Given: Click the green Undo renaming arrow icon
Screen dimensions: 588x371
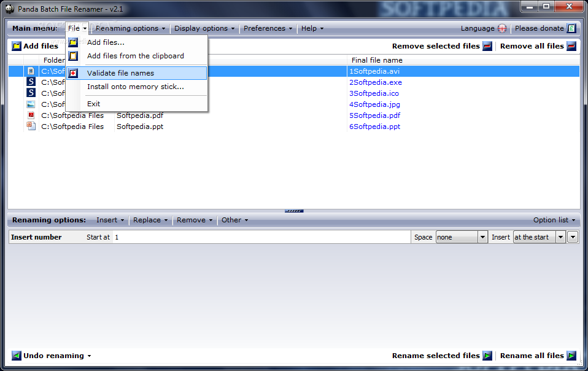Looking at the screenshot, I should coord(17,355).
